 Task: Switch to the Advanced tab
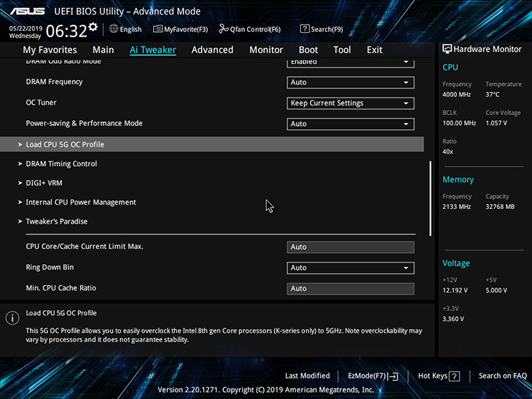pos(212,50)
